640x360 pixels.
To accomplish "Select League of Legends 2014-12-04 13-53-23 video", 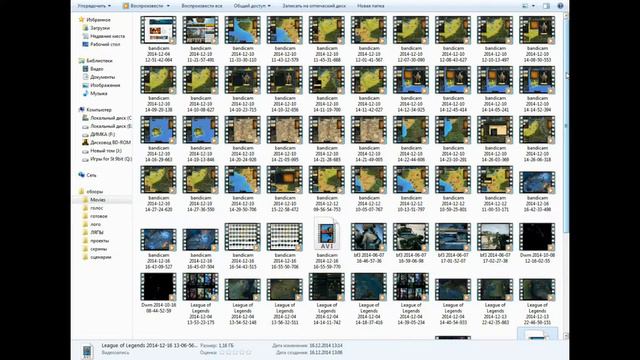I will [x=200, y=287].
